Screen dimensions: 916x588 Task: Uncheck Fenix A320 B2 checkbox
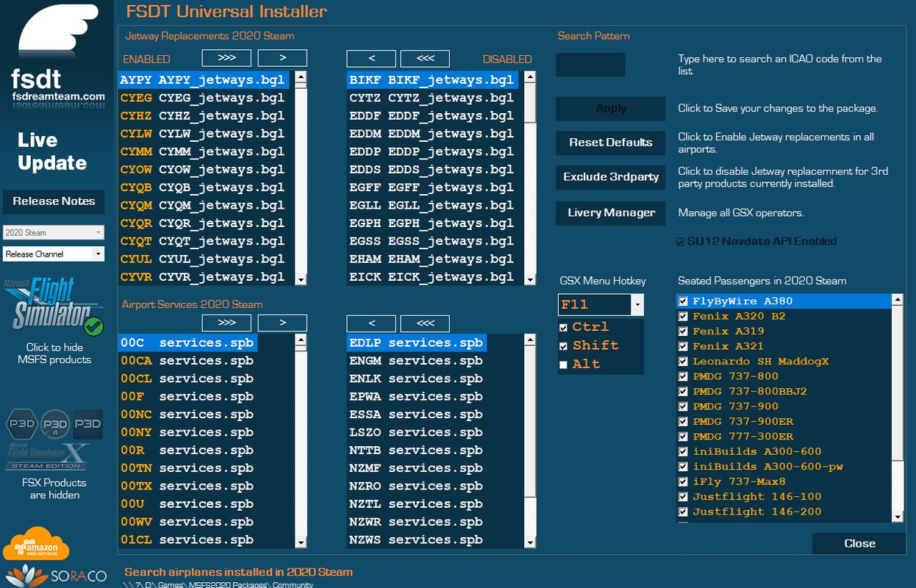(684, 316)
